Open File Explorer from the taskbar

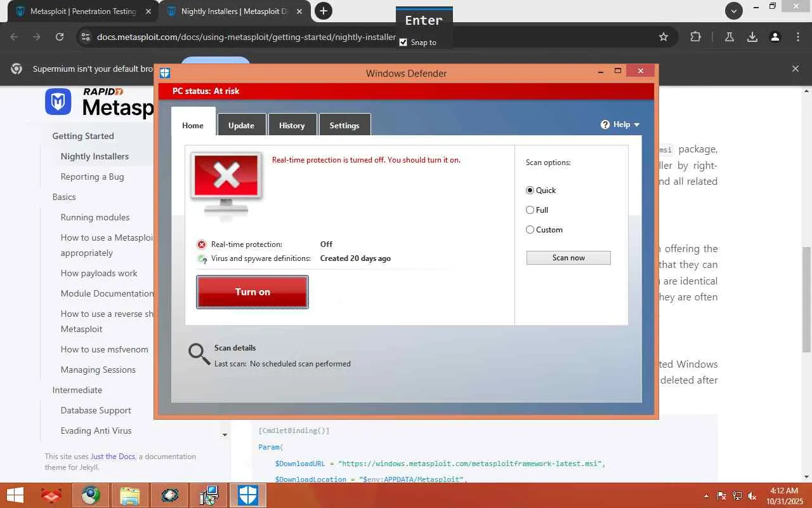pos(130,495)
